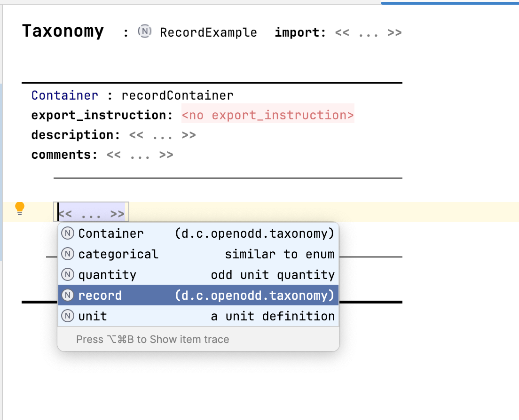Click the 'Show item trace' hint
Screen dimensions: 519x420
click(x=152, y=339)
